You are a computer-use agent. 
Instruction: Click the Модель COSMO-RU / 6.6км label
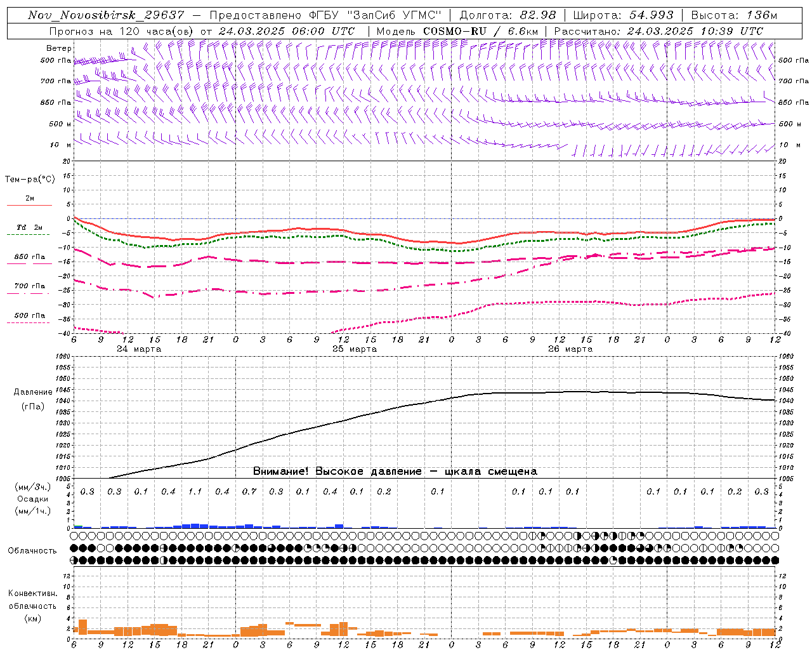pyautogui.click(x=457, y=31)
